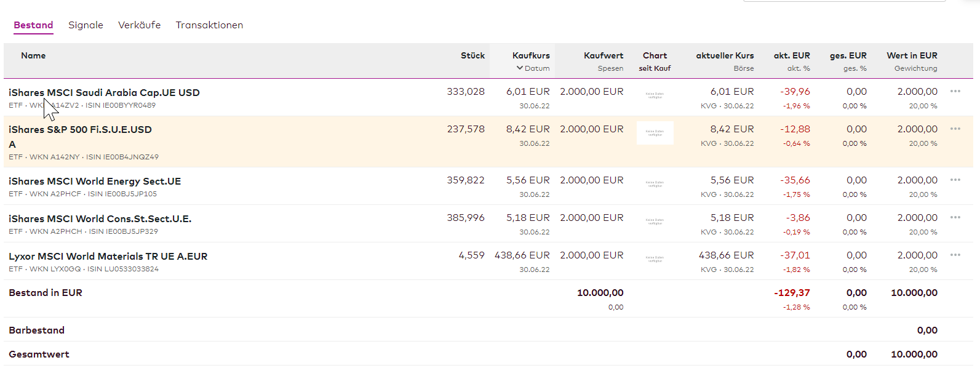Click chart thumbnail for Lyxor Materials row

(x=655, y=259)
